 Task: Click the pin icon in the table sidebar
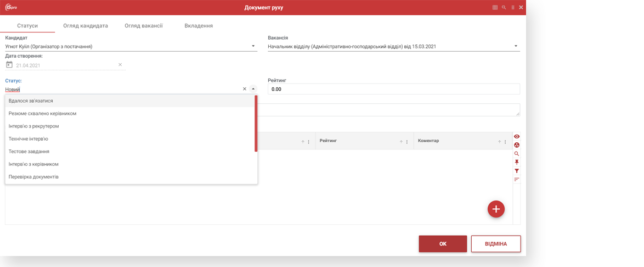[517, 162]
